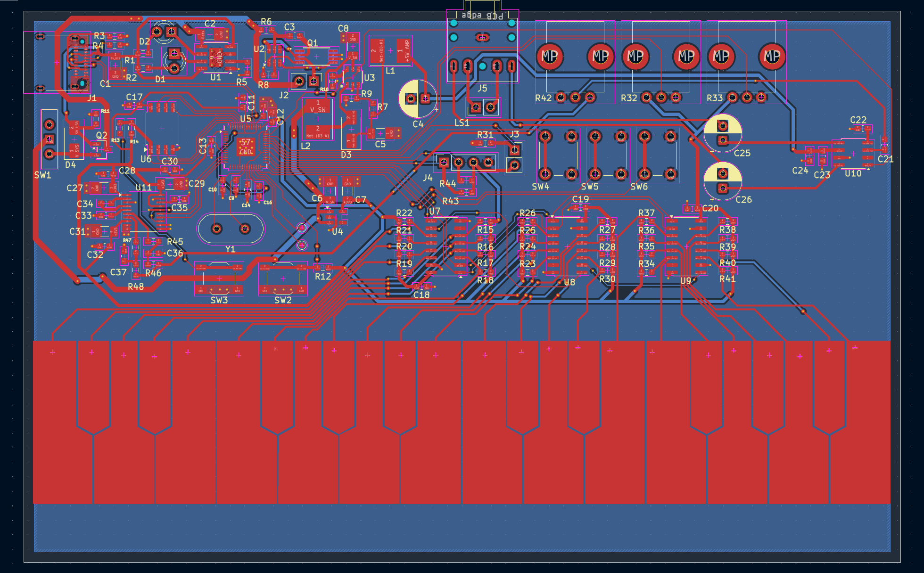Click the Y1 crystal label
The width and height of the screenshot is (924, 573).
coord(230,249)
